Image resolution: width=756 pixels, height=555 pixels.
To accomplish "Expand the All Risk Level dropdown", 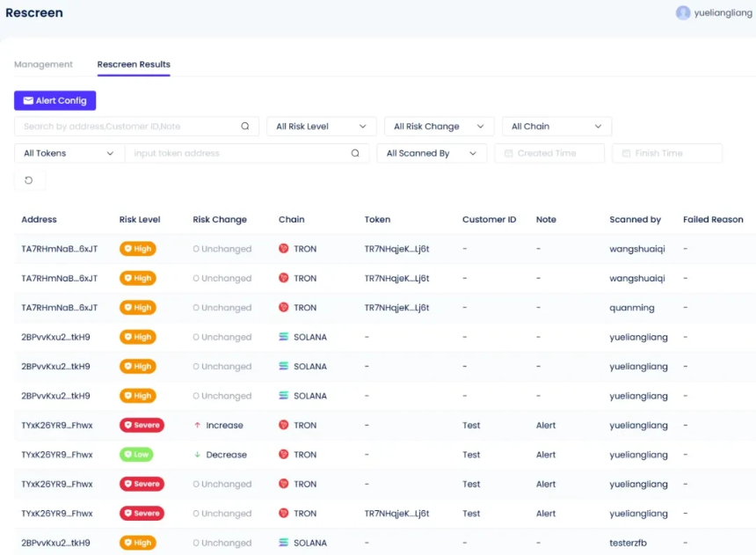I will 321,127.
